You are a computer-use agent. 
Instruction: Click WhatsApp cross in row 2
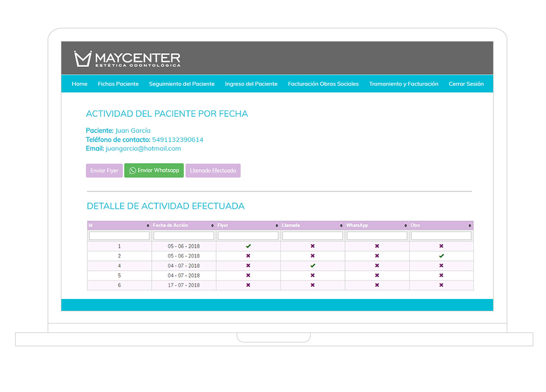coord(377,256)
